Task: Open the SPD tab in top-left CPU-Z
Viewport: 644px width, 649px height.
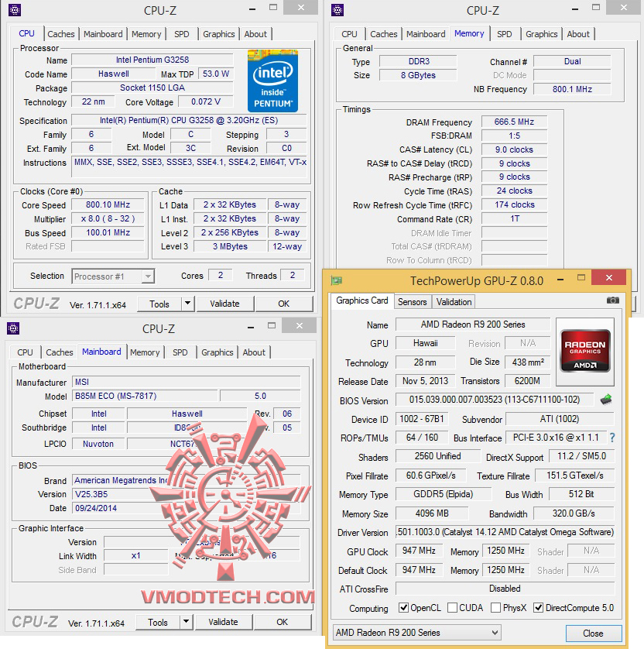Action: coord(182,34)
